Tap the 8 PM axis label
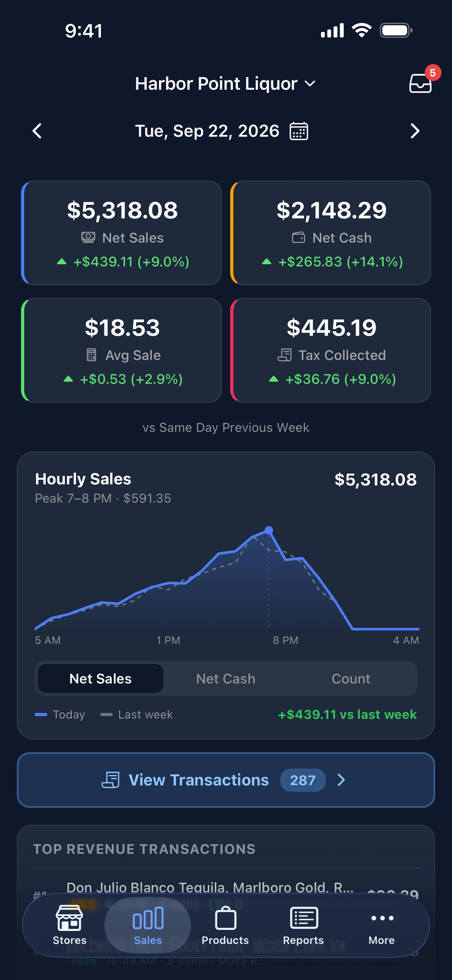Image resolution: width=452 pixels, height=980 pixels. (x=285, y=640)
